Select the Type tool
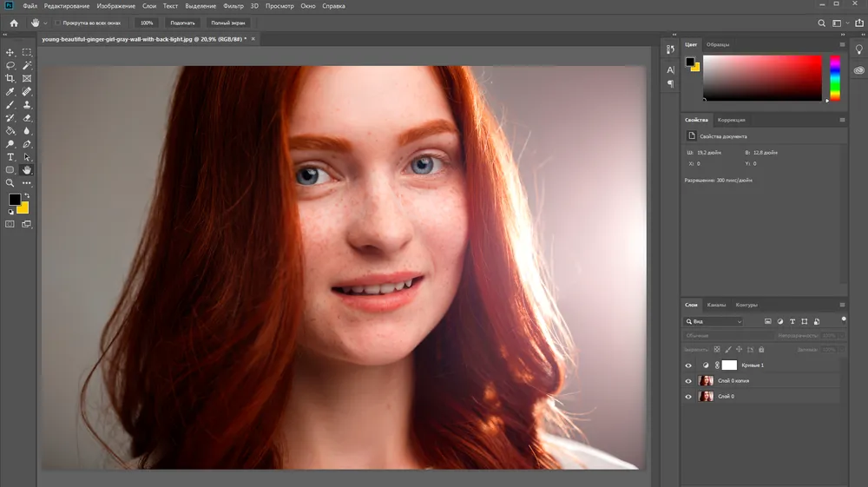The width and height of the screenshot is (868, 487). point(10,157)
